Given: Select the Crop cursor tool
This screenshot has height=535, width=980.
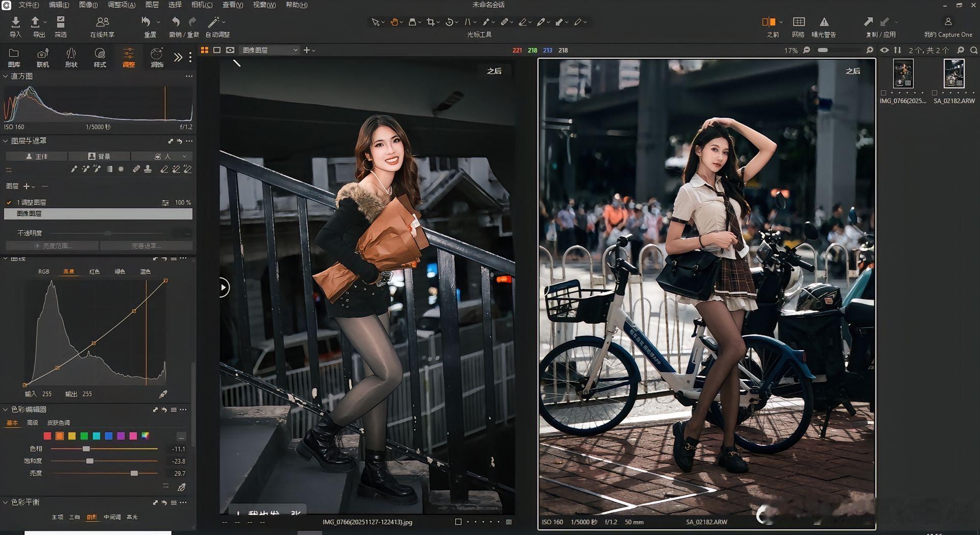Looking at the screenshot, I should (431, 22).
